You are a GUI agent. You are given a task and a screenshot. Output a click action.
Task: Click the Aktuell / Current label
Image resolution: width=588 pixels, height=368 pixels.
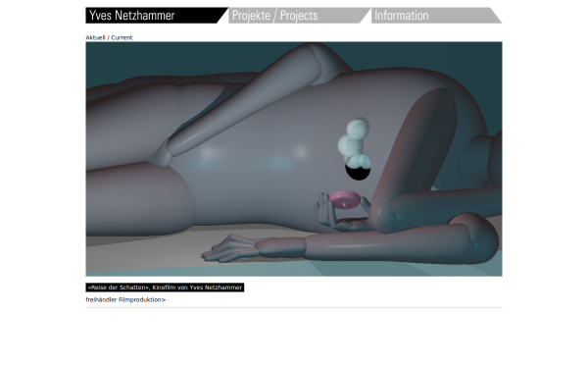109,37
